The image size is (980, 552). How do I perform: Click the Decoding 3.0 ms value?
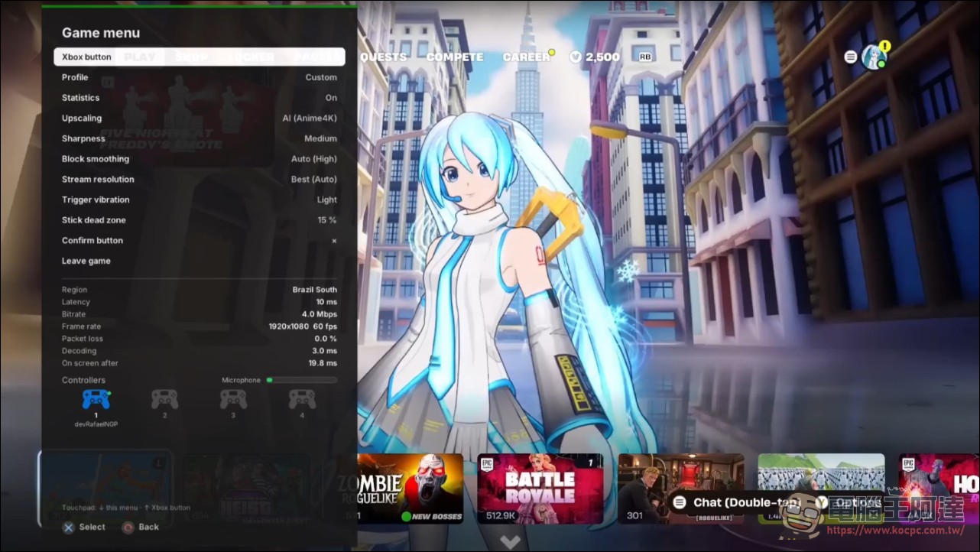click(324, 351)
